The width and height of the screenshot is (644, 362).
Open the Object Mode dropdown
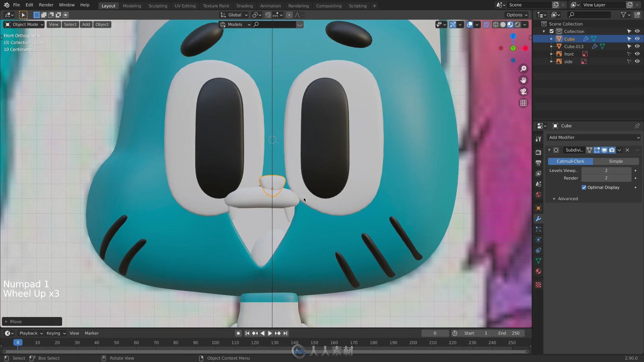[24, 24]
